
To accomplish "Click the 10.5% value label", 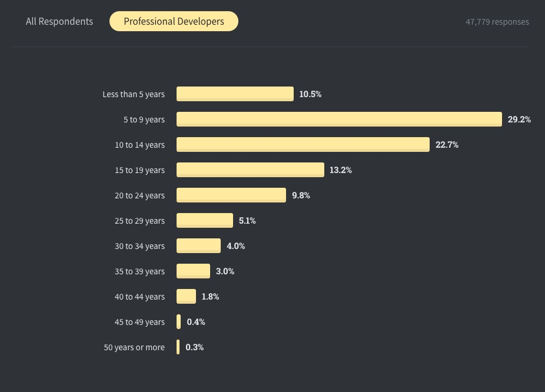I will tap(310, 94).
